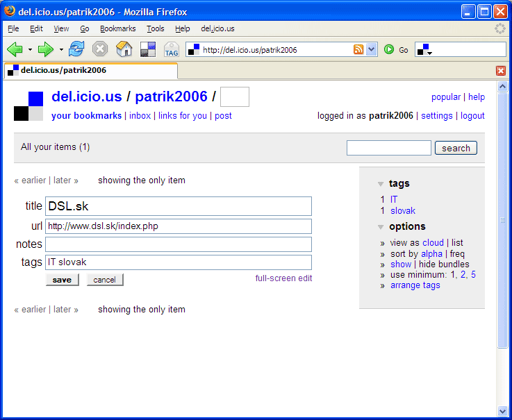The width and height of the screenshot is (512, 420).
Task: Click the green Go button icon
Action: pyautogui.click(x=388, y=49)
